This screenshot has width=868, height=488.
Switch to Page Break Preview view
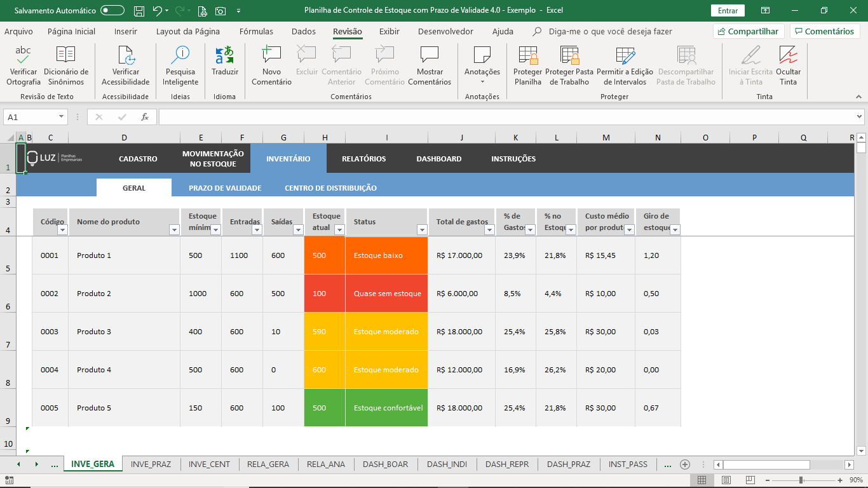(x=750, y=480)
